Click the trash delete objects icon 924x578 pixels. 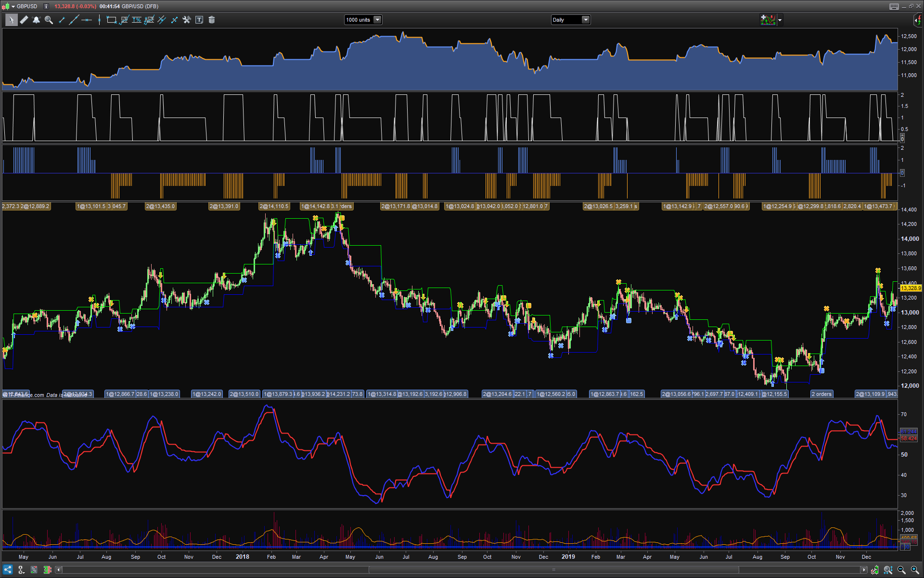(212, 20)
